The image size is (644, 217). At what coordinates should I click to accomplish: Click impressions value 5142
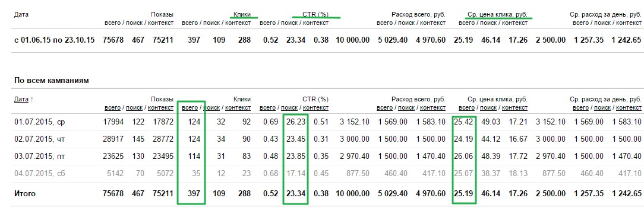tap(115, 174)
